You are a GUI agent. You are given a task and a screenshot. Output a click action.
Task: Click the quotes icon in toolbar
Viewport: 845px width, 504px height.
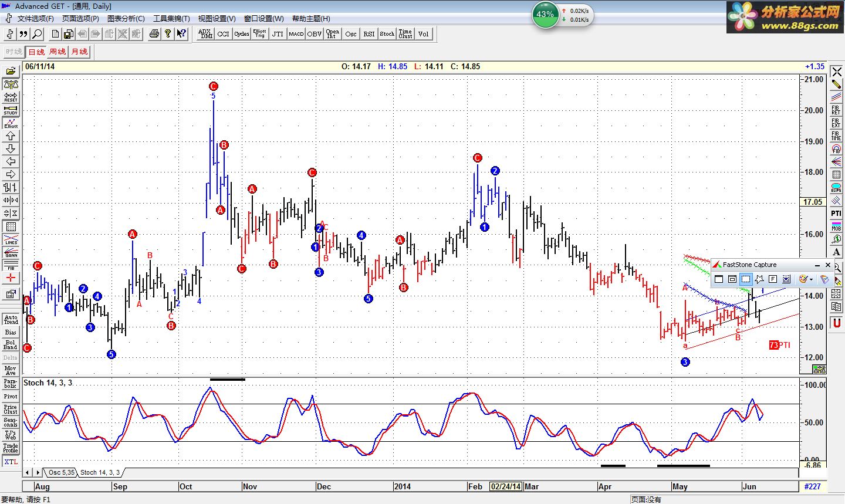[x=23, y=34]
